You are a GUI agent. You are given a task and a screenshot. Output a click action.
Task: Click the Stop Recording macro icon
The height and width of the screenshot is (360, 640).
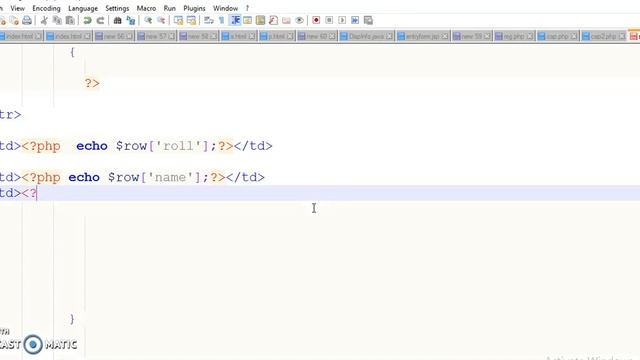329,20
